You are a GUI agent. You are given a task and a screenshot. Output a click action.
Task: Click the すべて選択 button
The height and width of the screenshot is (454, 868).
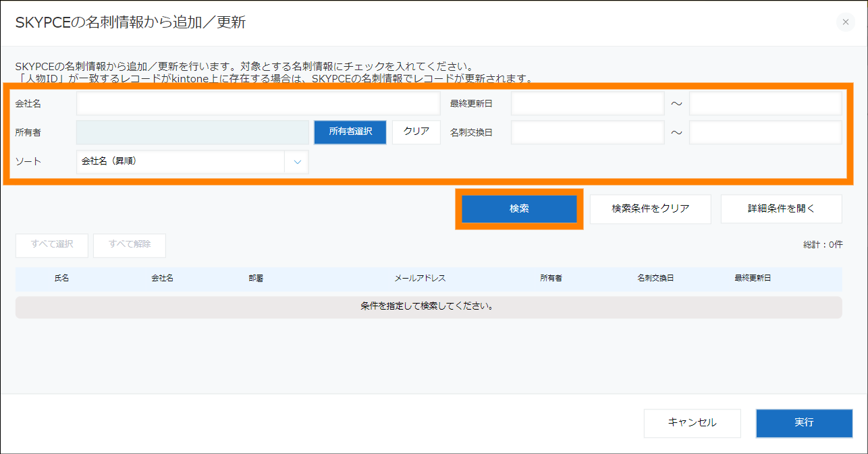(52, 245)
